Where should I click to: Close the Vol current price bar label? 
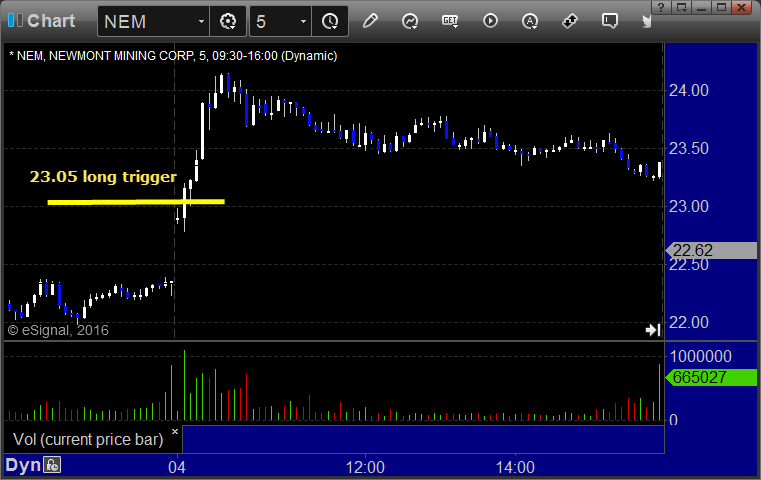[175, 431]
